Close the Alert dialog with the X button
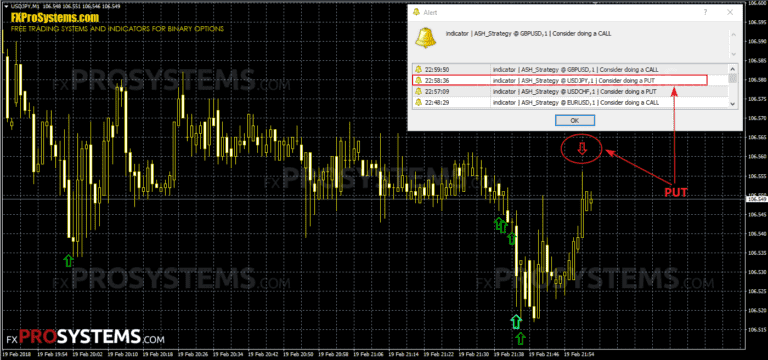The width and height of the screenshot is (768, 360). click(730, 12)
